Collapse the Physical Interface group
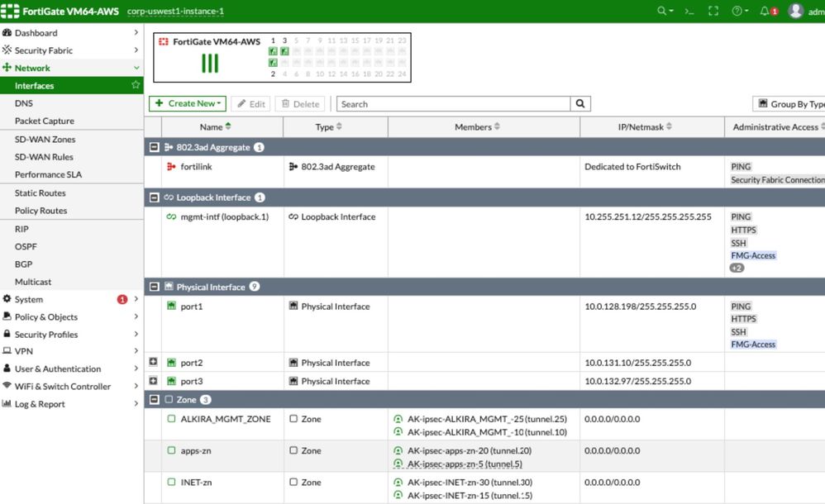Viewport: 825px width, 504px height. pyautogui.click(x=153, y=287)
